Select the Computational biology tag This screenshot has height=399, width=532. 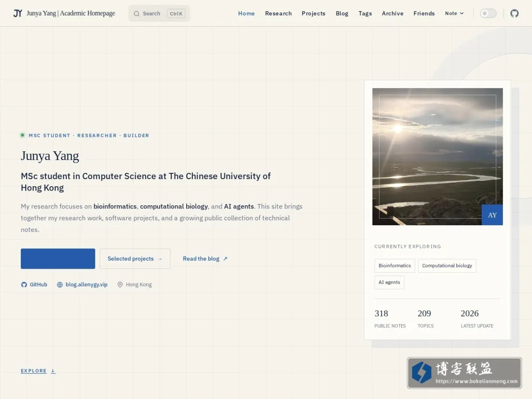coord(447,266)
